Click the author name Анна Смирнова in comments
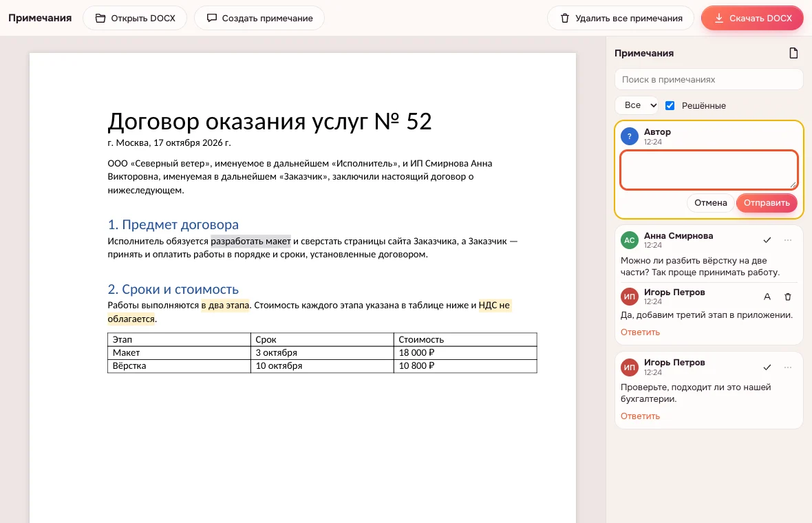The width and height of the screenshot is (812, 523). (x=679, y=235)
